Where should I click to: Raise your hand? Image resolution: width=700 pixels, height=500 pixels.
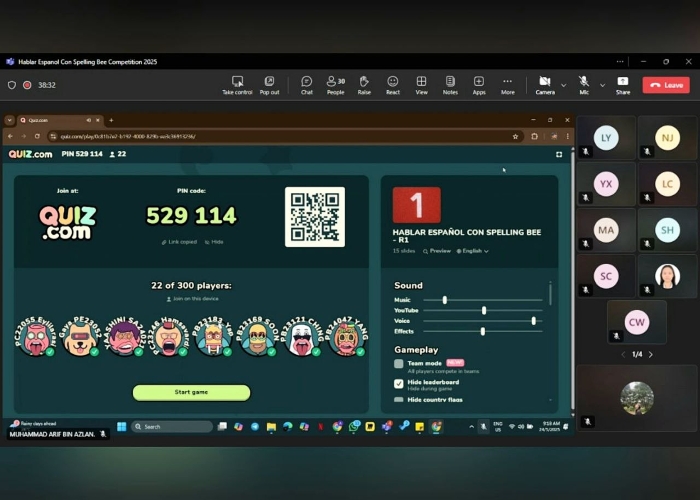(x=364, y=85)
